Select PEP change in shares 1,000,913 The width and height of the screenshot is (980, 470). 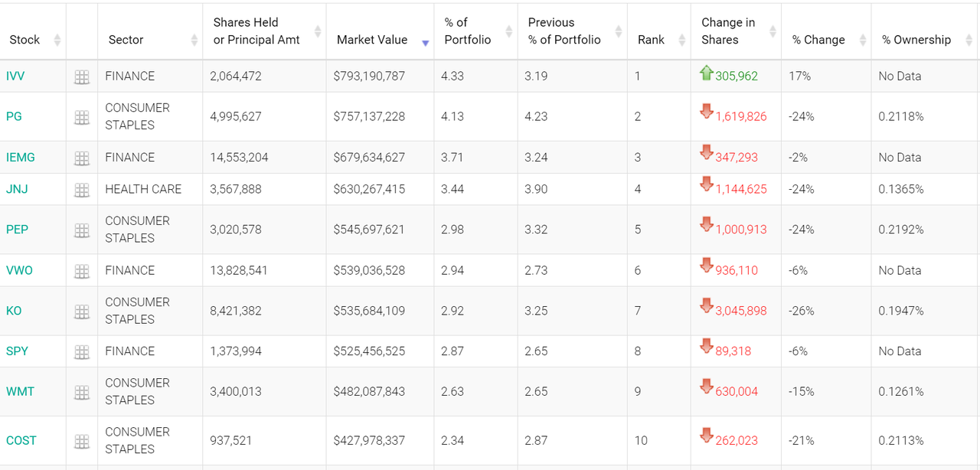(741, 230)
